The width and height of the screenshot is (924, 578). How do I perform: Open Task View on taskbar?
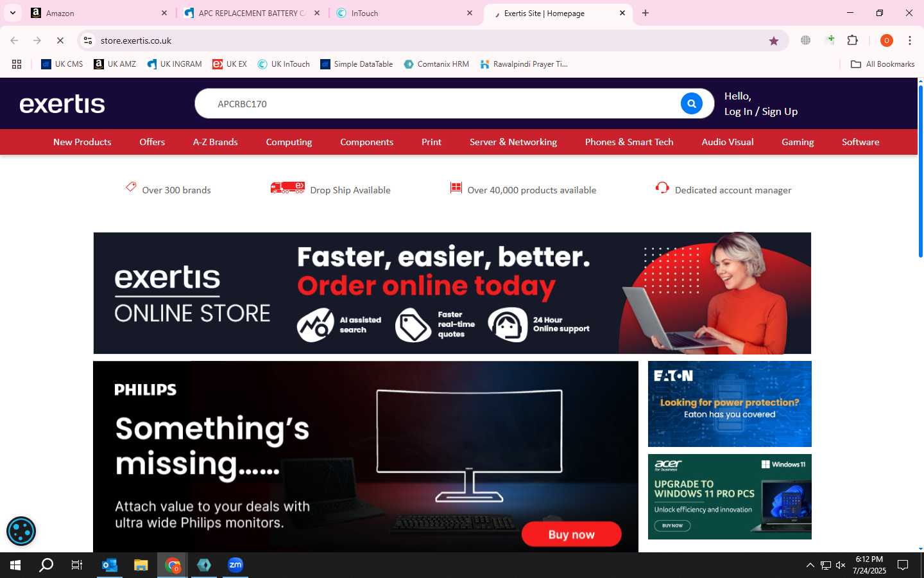[x=77, y=565]
